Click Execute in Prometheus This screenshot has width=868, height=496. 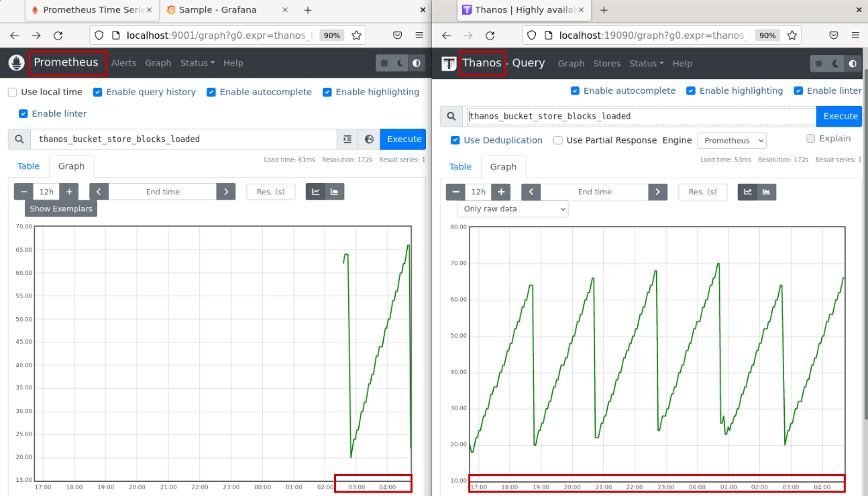click(403, 139)
